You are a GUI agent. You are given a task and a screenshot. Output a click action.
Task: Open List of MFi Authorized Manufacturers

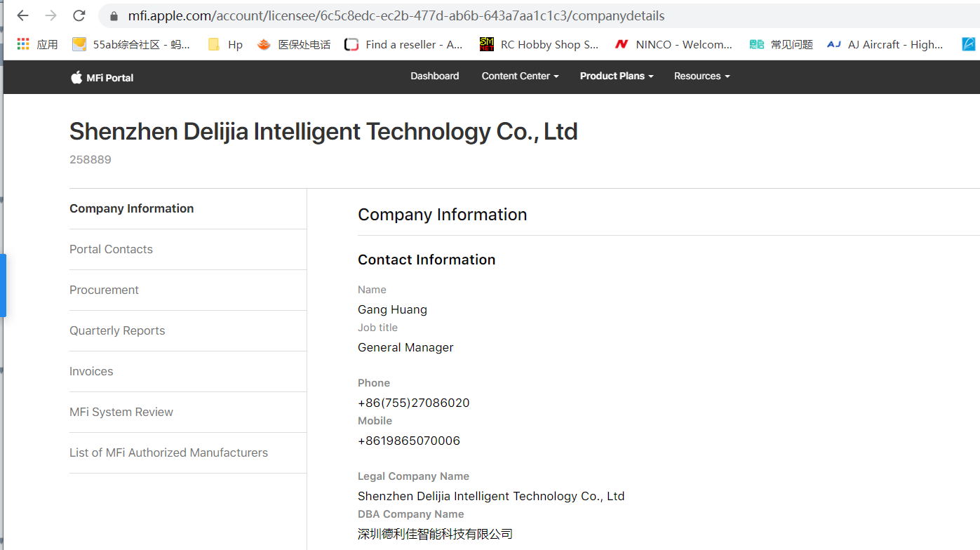pyautogui.click(x=168, y=452)
